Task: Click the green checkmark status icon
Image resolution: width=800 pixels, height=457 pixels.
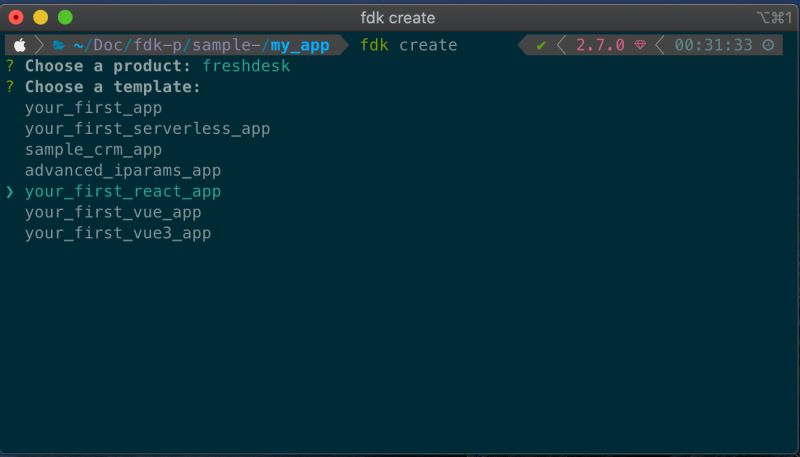Action: [541, 45]
